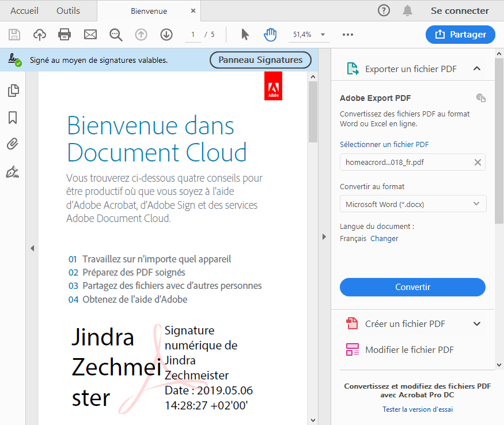Open the zoom level dropdown arrow
504x425 pixels.
coord(323,35)
